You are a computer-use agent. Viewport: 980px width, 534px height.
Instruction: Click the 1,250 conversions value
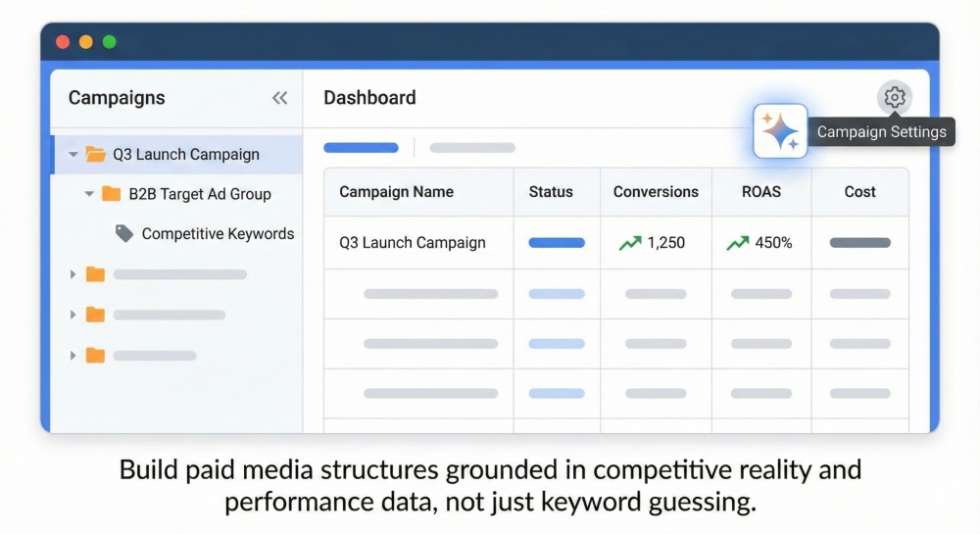click(666, 242)
